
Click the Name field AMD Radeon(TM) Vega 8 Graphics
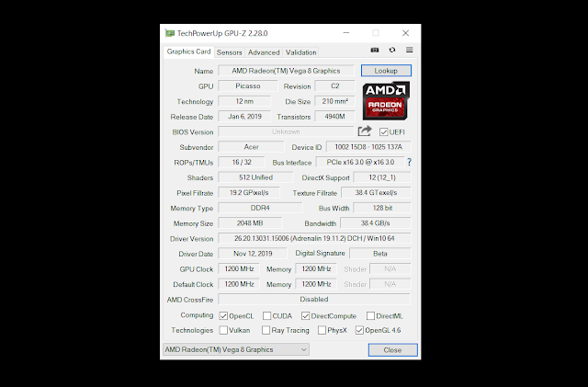[x=286, y=71]
